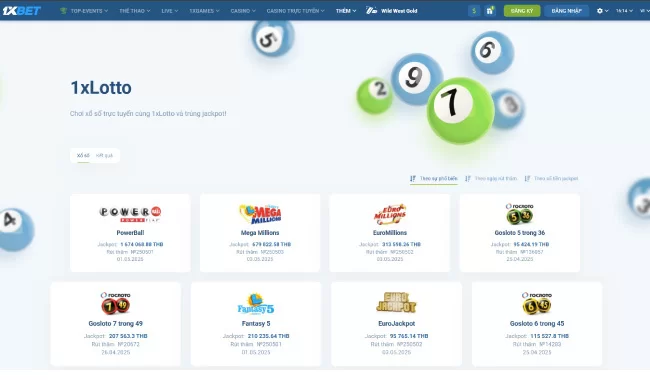Sort by Theo sự phổ biến
Screen dimensions: 650x380
[x=434, y=179]
